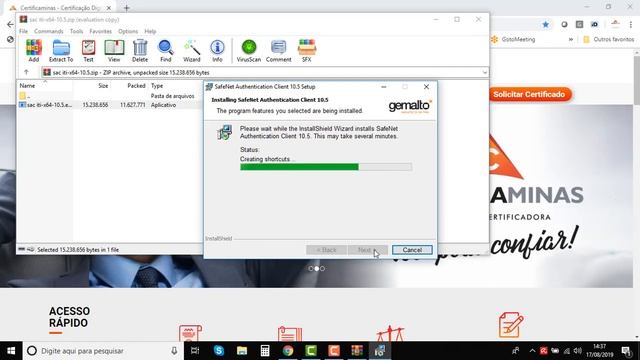Select the parent folder '..' row
This screenshot has width=640, height=360.
pyautogui.click(x=110, y=96)
